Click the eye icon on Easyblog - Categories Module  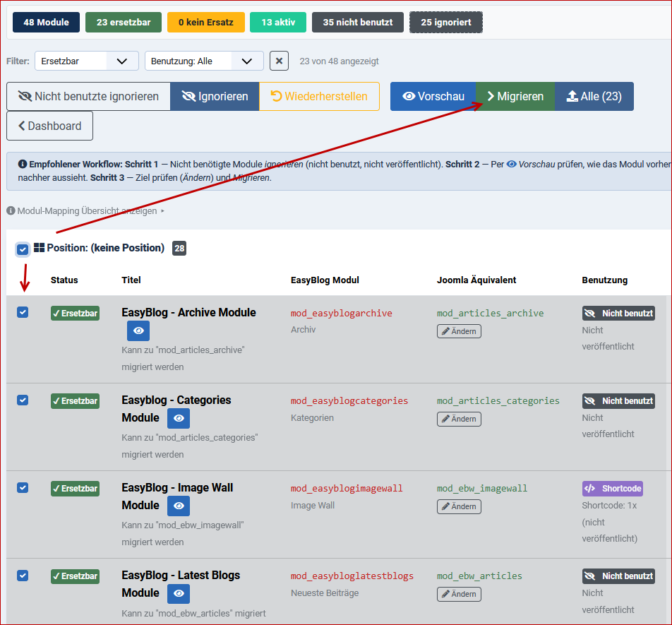coord(178,418)
